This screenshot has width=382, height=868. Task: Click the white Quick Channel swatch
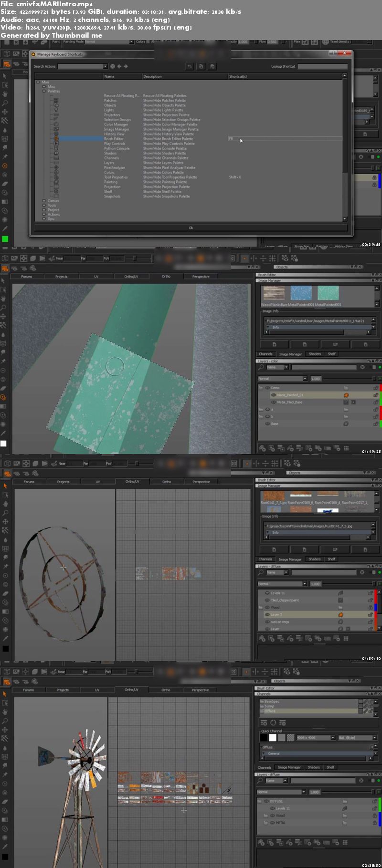tap(272, 738)
